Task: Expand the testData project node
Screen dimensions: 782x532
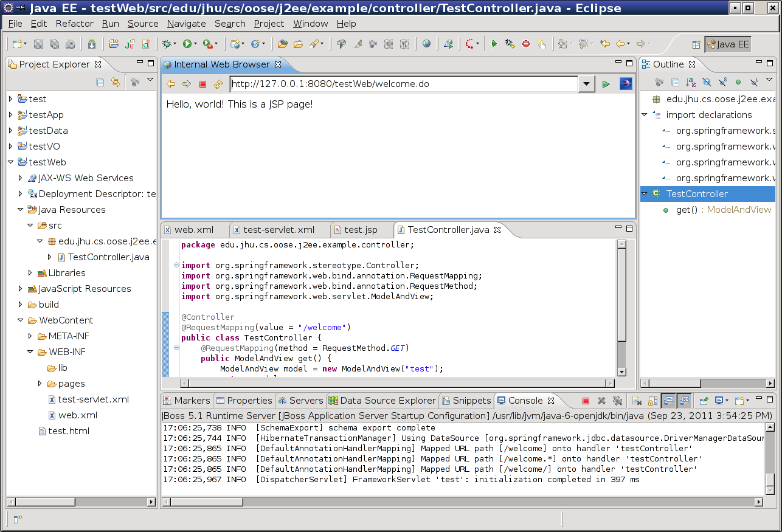Action: tap(10, 131)
